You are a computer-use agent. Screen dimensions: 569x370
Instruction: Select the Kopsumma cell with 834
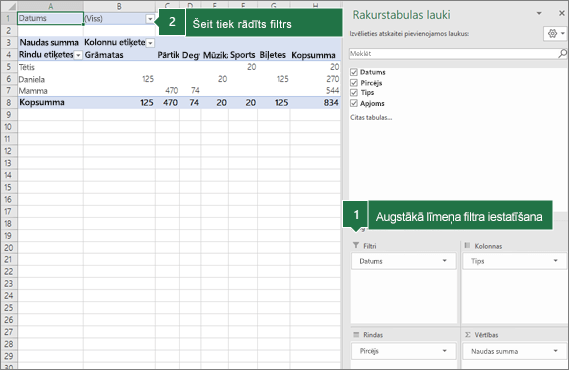[x=315, y=103]
